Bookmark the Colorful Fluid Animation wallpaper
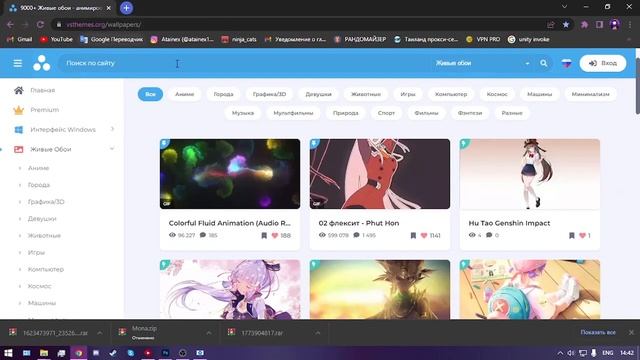The image size is (640, 360). [264, 236]
